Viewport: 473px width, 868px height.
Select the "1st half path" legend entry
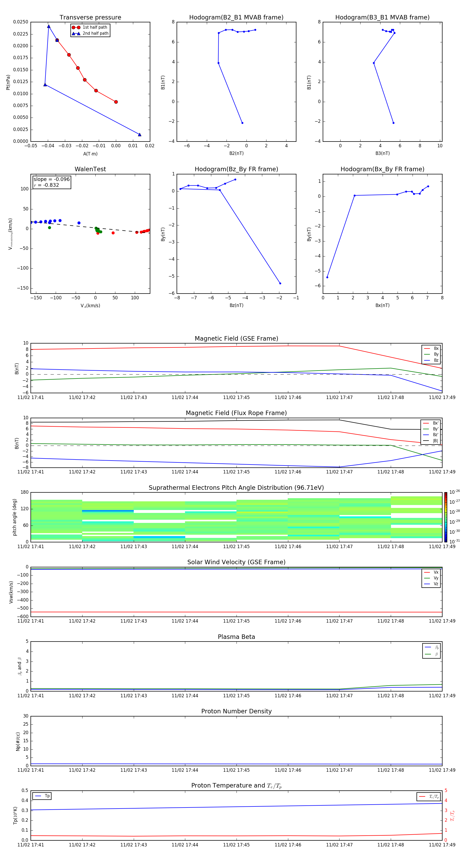coord(90,27)
